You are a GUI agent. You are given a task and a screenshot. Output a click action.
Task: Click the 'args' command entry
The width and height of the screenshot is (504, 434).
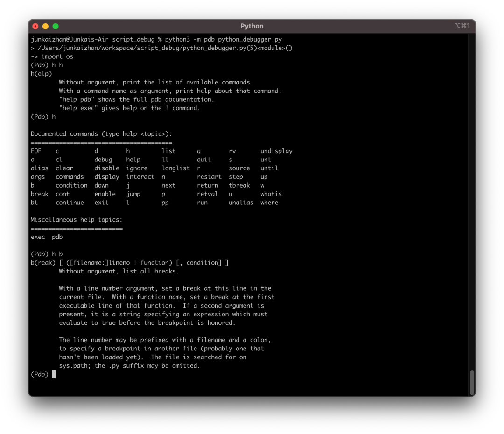[x=38, y=177]
